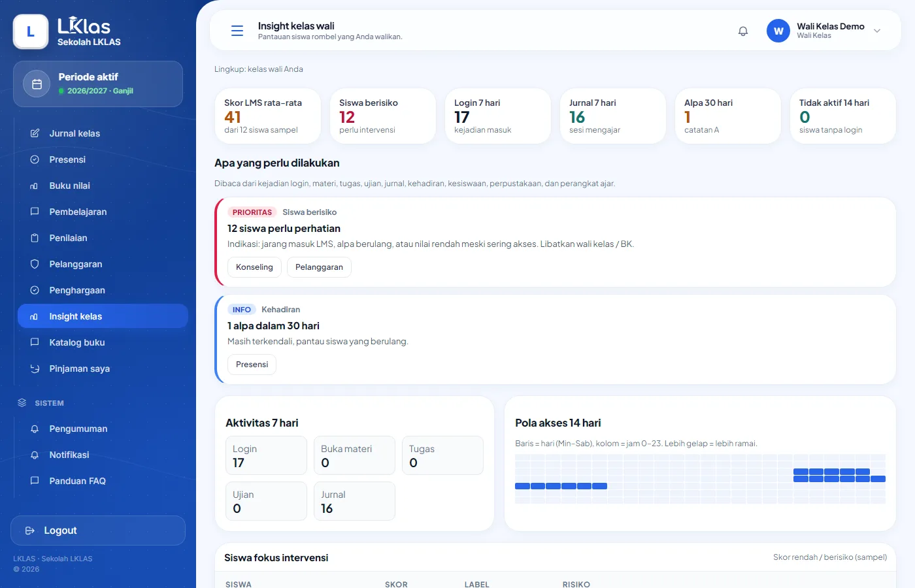Click the Siswa berisiko stat card
The height and width of the screenshot is (588, 915).
[x=382, y=116]
